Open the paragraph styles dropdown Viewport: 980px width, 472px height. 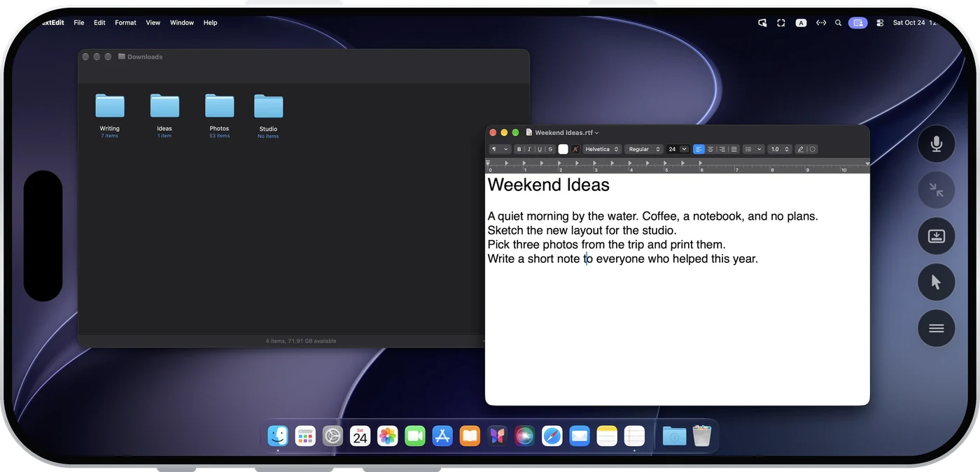click(500, 149)
